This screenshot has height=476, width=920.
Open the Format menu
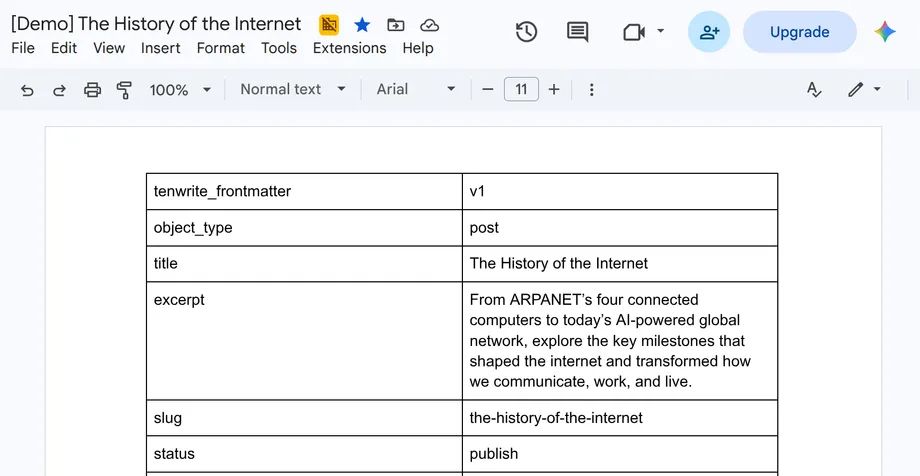coord(221,48)
